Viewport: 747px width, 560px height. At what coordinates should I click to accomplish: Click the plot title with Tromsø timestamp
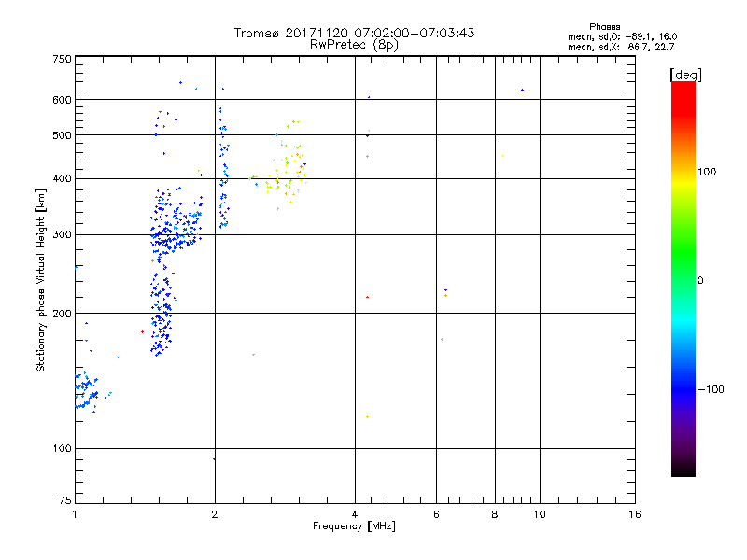354,33
